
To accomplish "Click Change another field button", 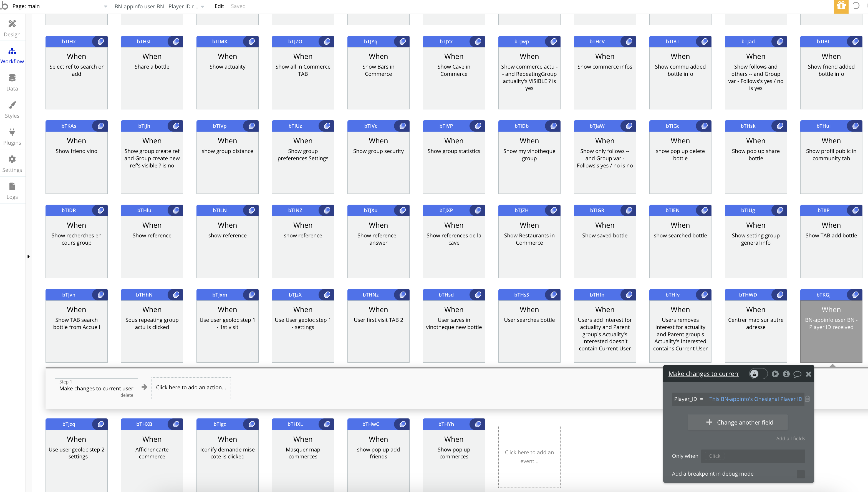I will (x=738, y=422).
